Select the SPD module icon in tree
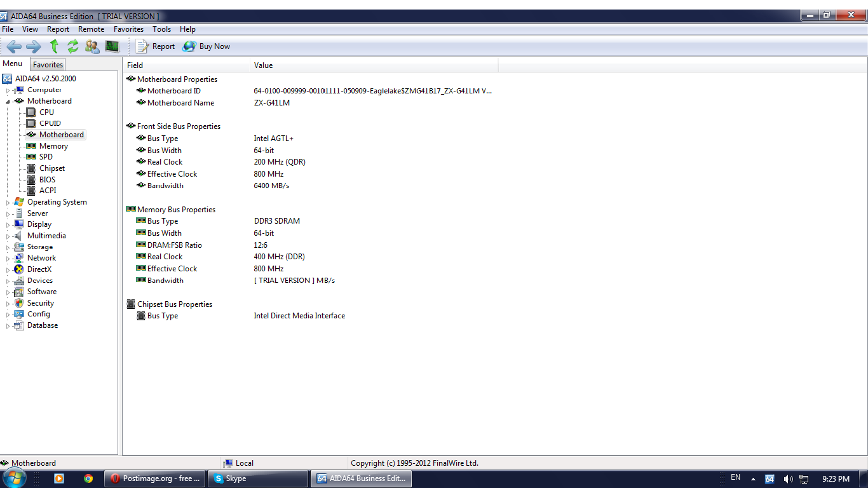The height and width of the screenshot is (488, 868). (x=31, y=157)
